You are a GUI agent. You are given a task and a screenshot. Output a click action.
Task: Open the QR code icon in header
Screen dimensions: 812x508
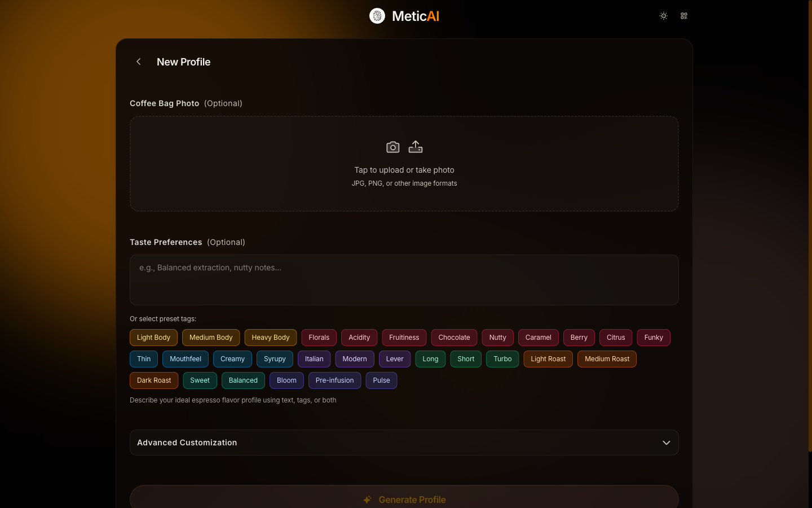coord(684,16)
